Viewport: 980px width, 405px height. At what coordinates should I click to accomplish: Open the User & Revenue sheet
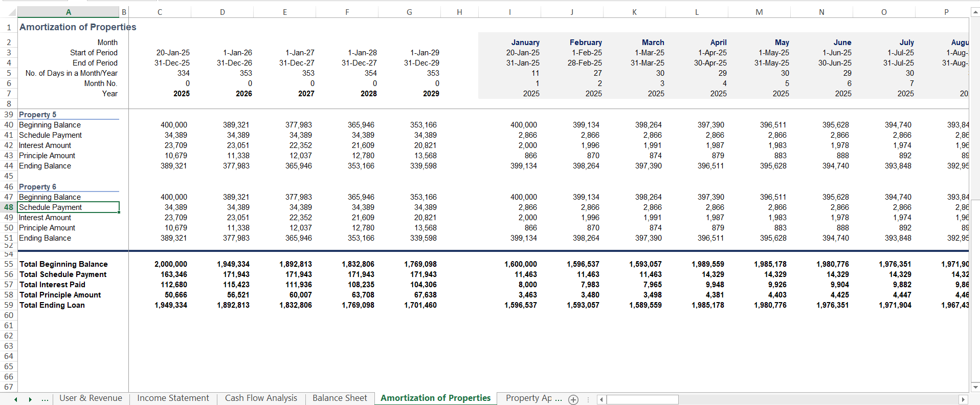[91, 398]
